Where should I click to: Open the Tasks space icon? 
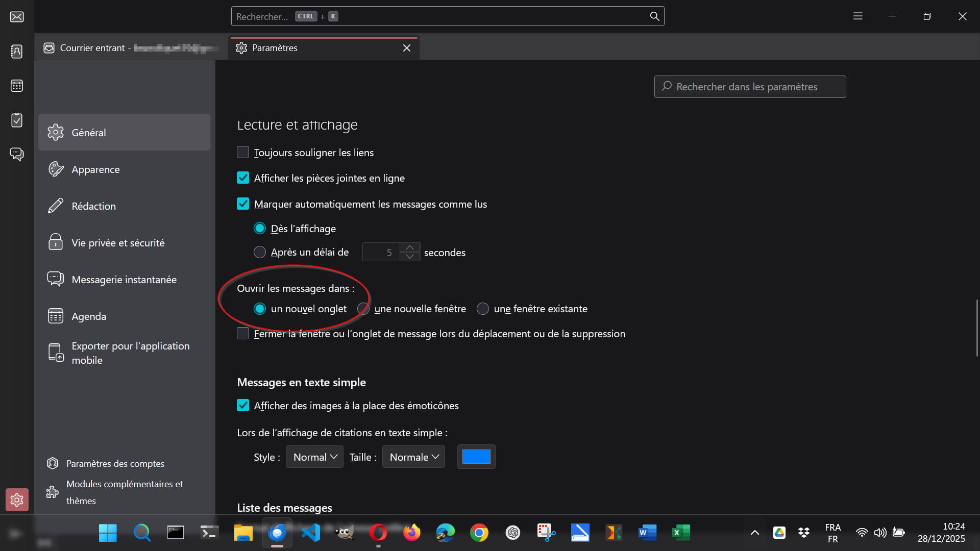(x=17, y=120)
